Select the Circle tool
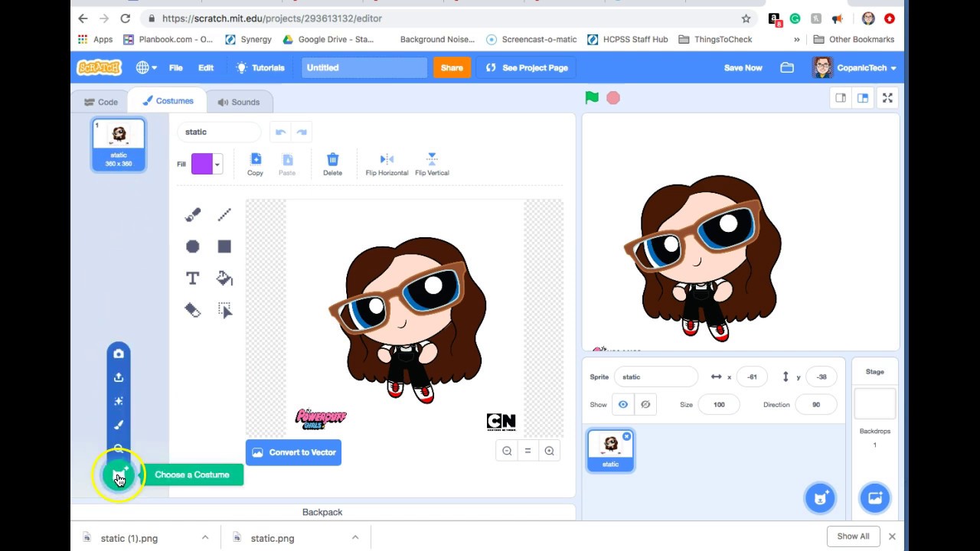 pos(193,246)
